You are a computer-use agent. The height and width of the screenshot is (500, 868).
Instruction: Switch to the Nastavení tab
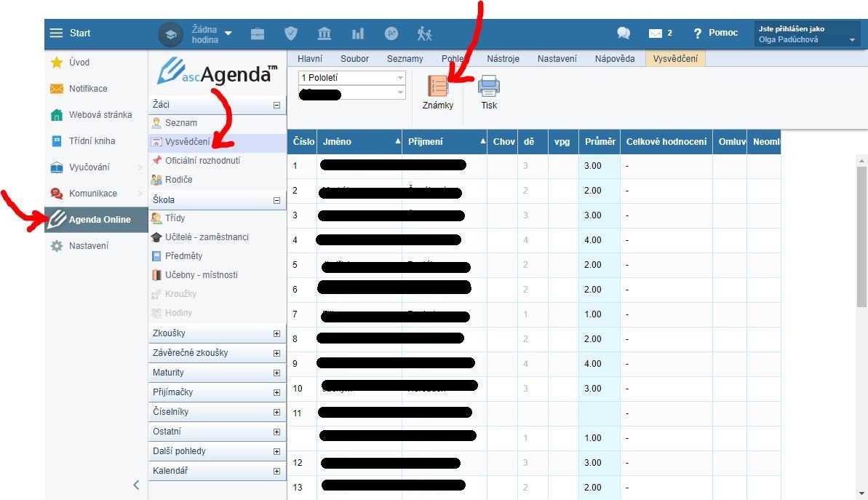point(557,59)
